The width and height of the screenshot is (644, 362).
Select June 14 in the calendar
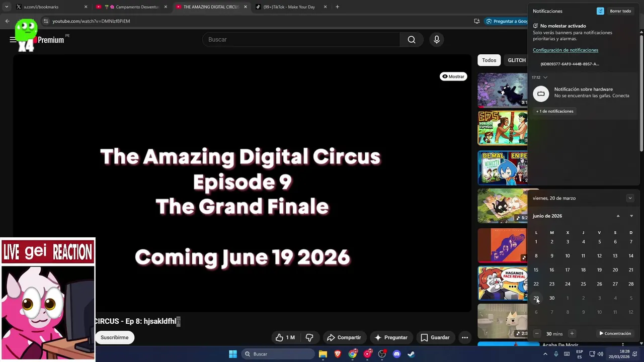pos(631,256)
